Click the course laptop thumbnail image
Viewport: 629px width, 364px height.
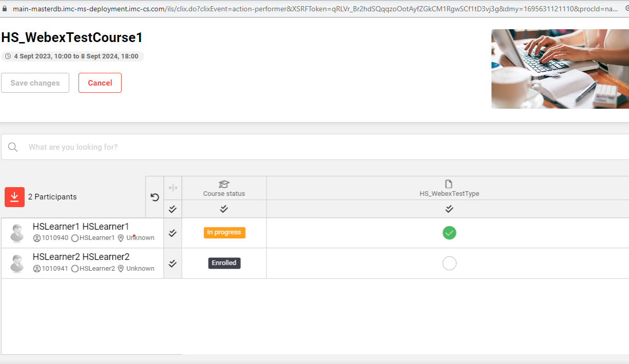click(560, 69)
